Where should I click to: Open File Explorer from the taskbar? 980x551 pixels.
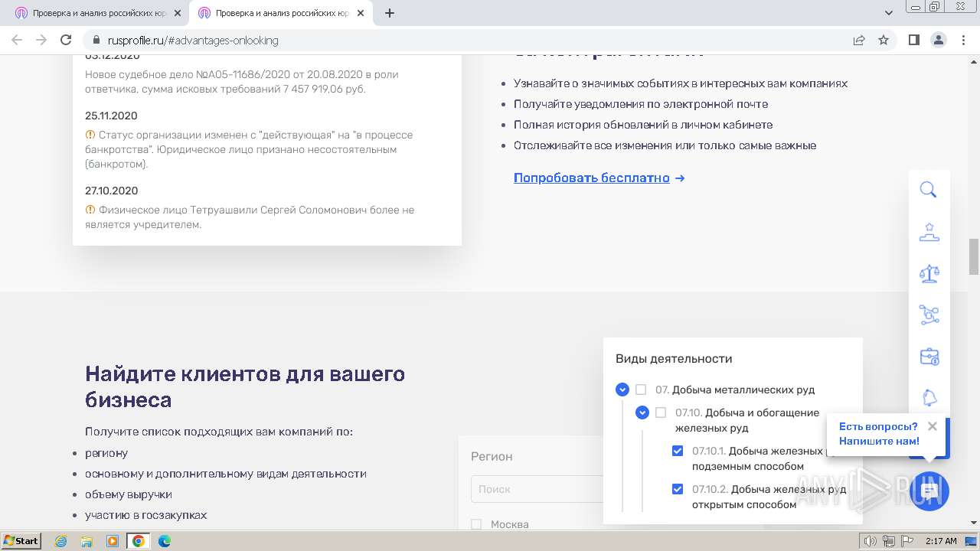tap(87, 541)
